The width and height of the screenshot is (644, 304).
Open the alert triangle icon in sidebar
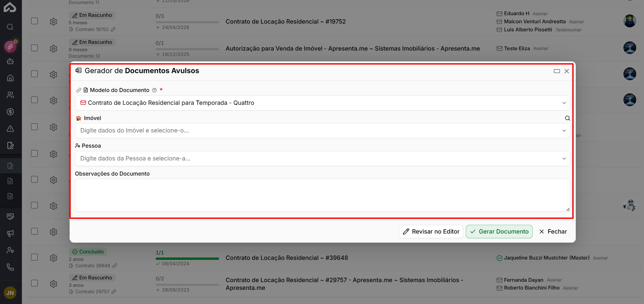point(10,128)
